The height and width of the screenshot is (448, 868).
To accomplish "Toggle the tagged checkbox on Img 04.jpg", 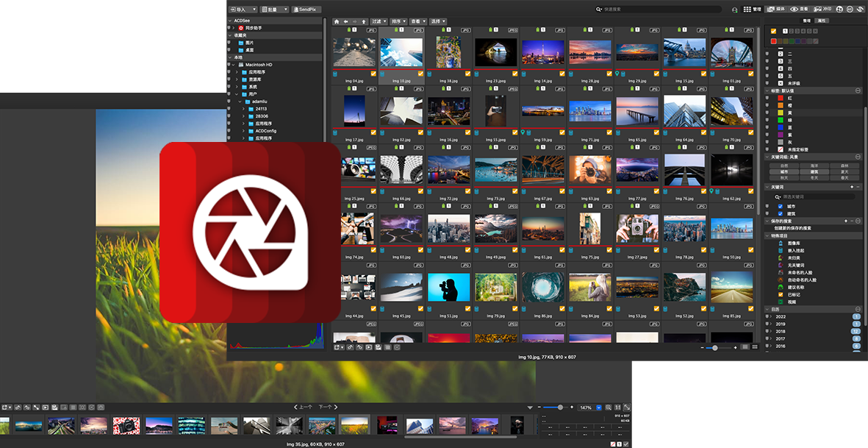I will point(373,74).
